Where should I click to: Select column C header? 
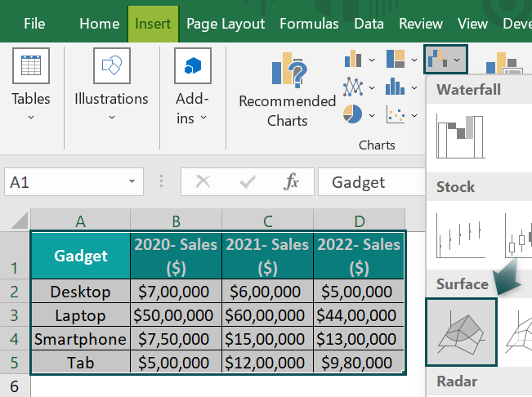point(267,221)
